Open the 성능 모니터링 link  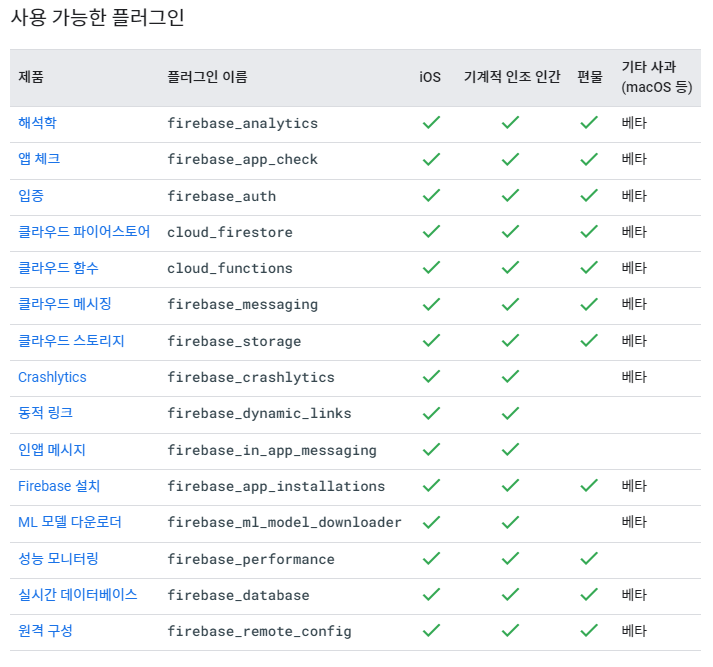point(58,559)
